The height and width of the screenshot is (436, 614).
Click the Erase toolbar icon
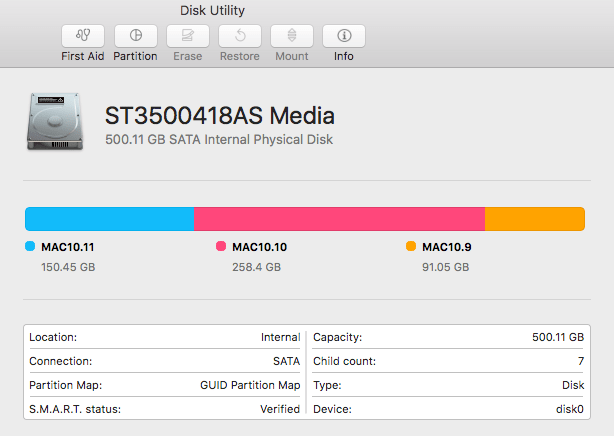click(x=188, y=36)
